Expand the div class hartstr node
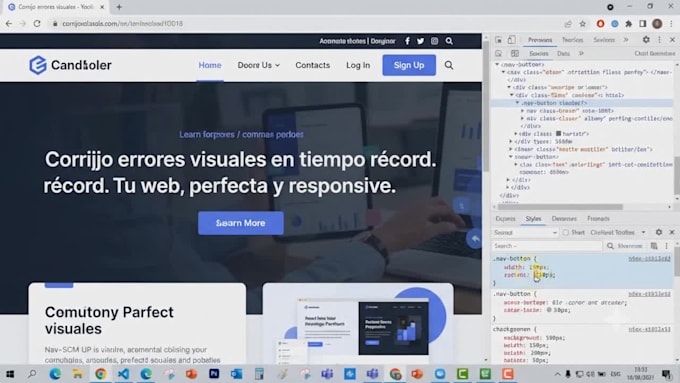The height and width of the screenshot is (383, 680). pyautogui.click(x=516, y=134)
